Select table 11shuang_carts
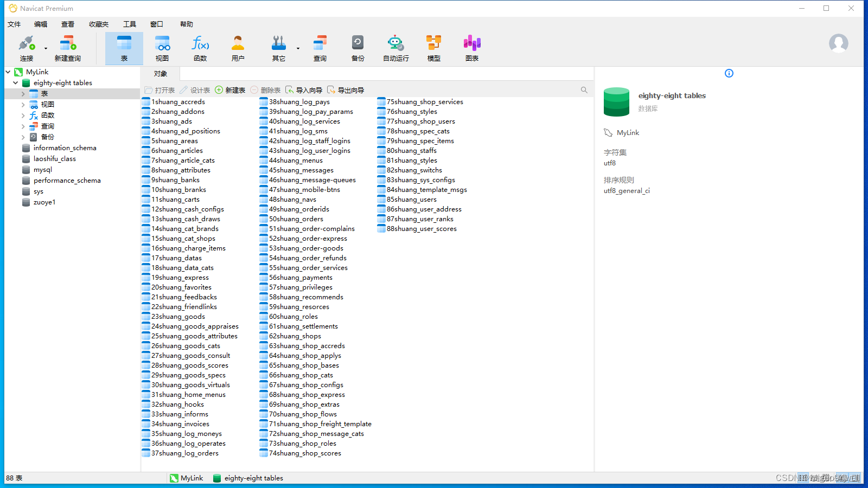 coord(171,199)
